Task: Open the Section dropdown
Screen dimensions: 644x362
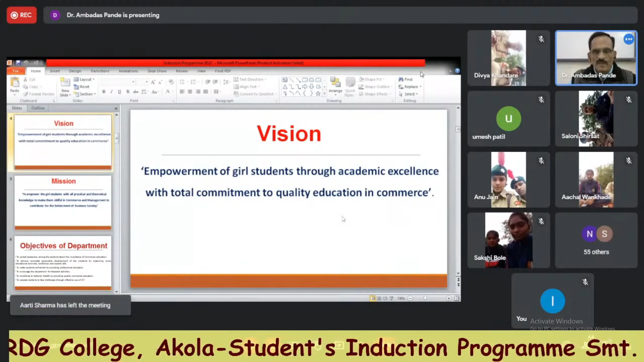Action: coord(95,94)
